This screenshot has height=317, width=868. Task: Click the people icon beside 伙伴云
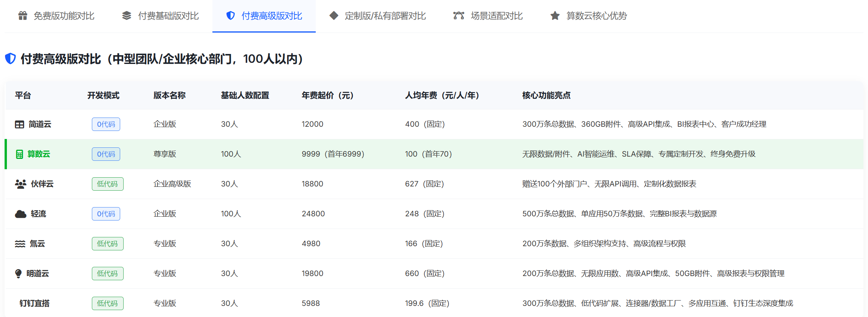tap(21, 184)
